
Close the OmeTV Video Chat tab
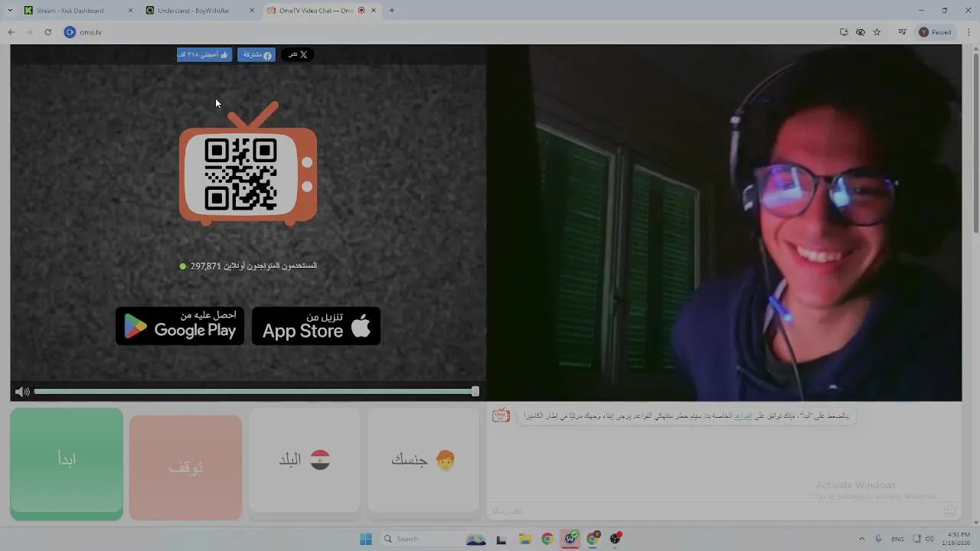pyautogui.click(x=374, y=11)
